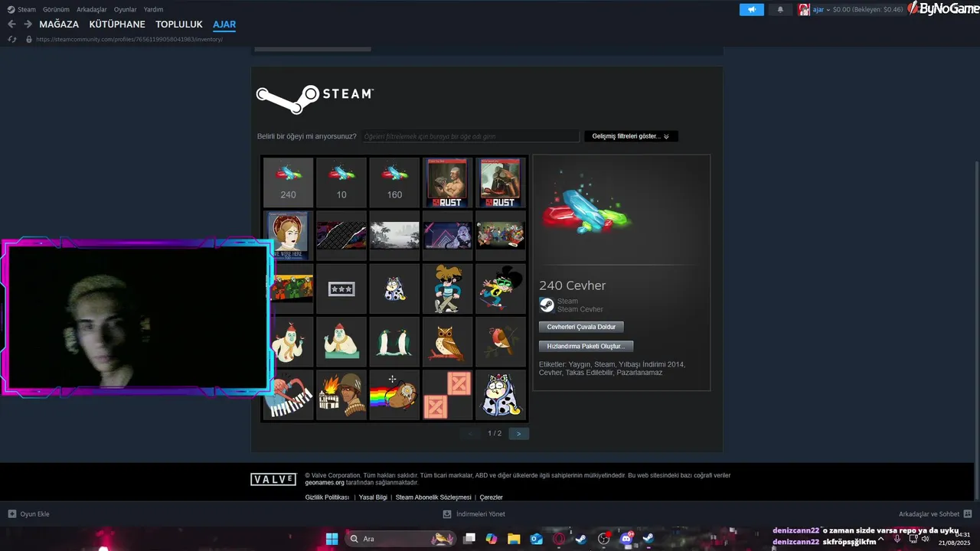Select the 160 gems inventory item
980x551 pixels.
click(394, 182)
